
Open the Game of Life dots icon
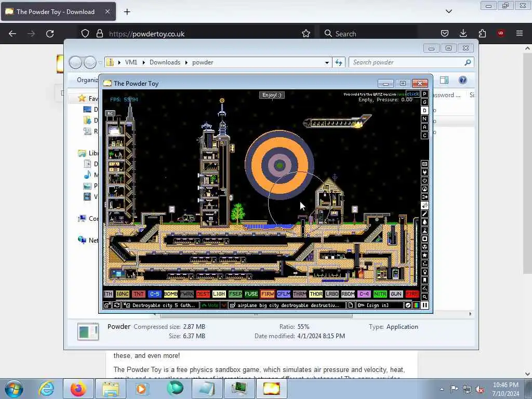point(424,263)
